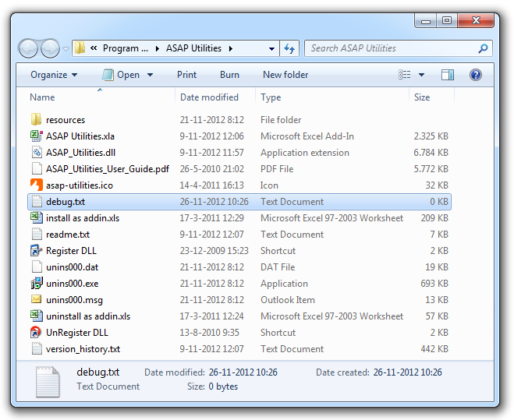This screenshot has width=514, height=420.
Task: Click the UnRegister DLL shortcut icon
Action: point(37,333)
